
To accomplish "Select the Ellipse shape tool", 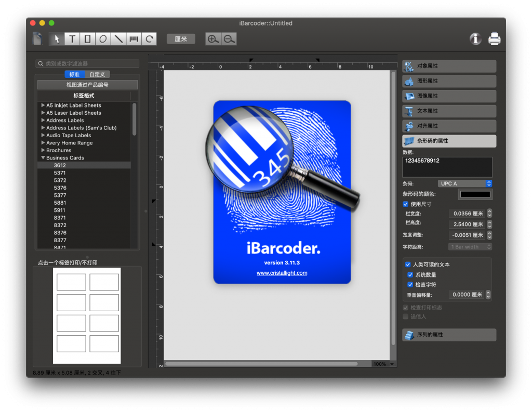I will click(x=103, y=39).
